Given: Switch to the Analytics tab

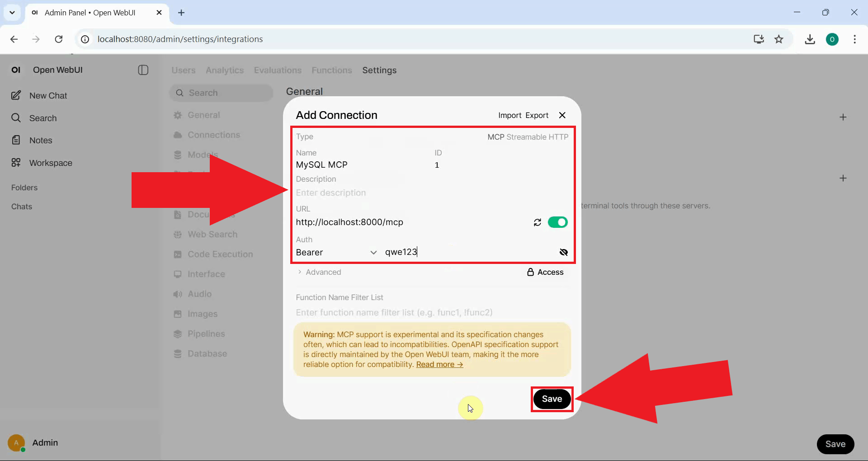Looking at the screenshot, I should [x=225, y=70].
